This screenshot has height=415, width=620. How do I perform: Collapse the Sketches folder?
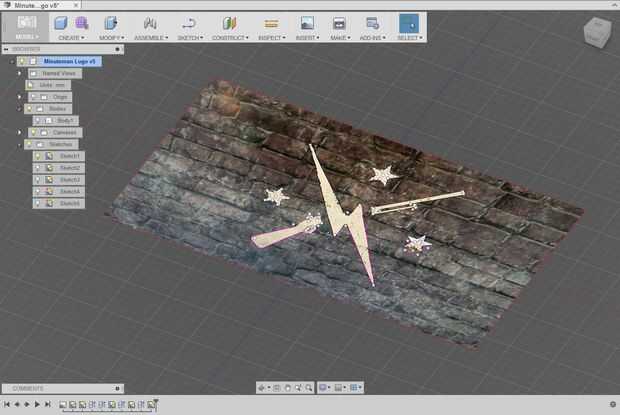coord(19,145)
